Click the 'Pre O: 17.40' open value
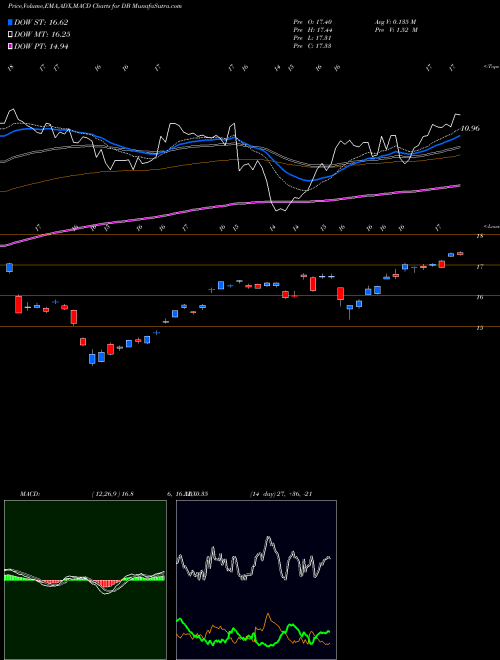The height and width of the screenshot is (660, 500). tap(313, 22)
